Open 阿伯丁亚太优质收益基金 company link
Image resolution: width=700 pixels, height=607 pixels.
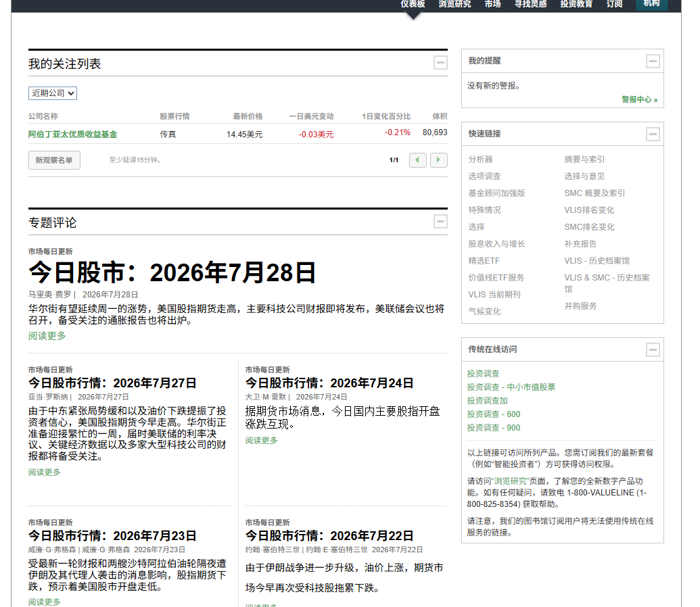(73, 135)
